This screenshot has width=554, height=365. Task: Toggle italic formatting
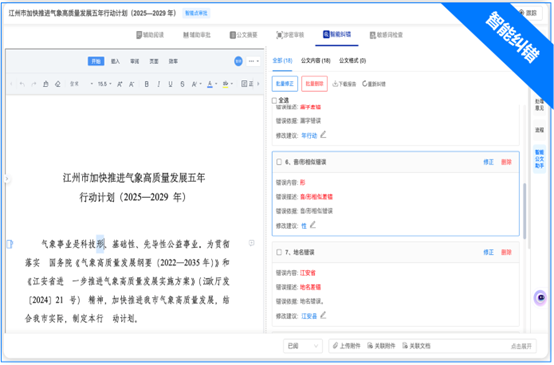(159, 84)
